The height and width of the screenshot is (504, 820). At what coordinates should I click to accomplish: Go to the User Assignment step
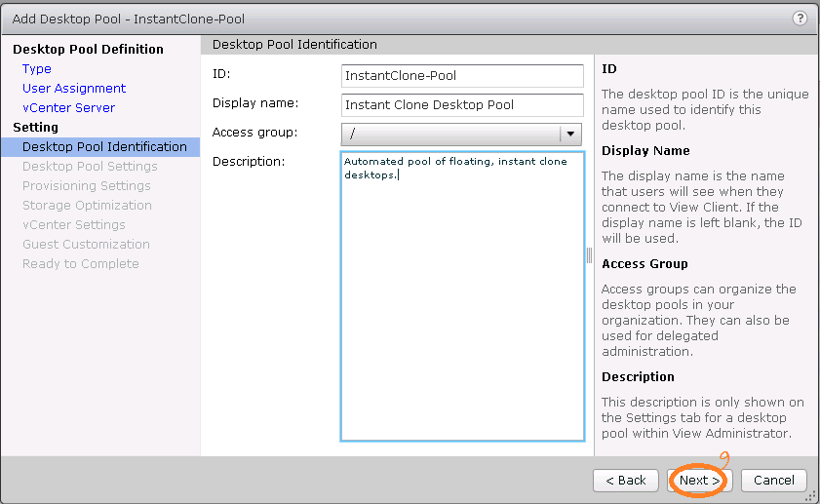74,89
